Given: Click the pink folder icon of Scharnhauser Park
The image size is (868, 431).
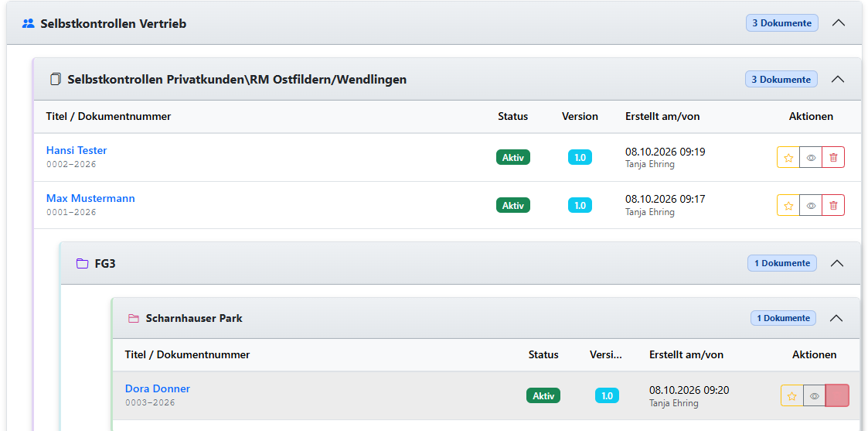Looking at the screenshot, I should [134, 319].
